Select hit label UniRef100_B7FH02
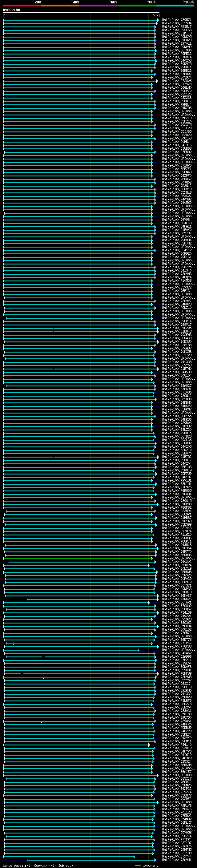The width and height of the screenshot is (197, 868). click(176, 74)
